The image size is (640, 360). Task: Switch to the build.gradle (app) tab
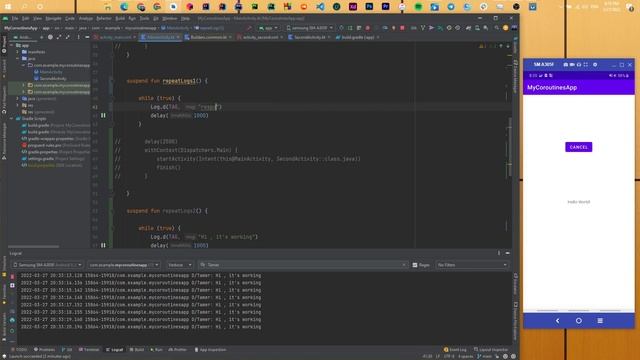point(358,37)
